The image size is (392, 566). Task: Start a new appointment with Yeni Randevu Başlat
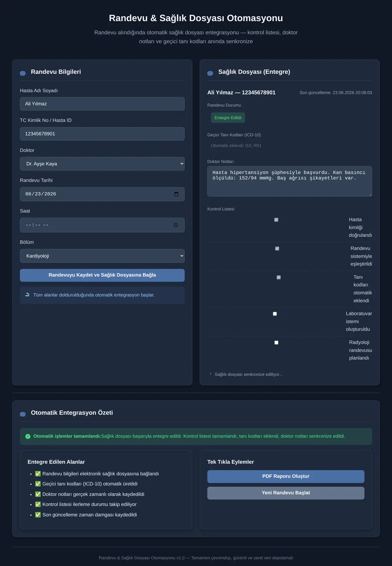[286, 493]
